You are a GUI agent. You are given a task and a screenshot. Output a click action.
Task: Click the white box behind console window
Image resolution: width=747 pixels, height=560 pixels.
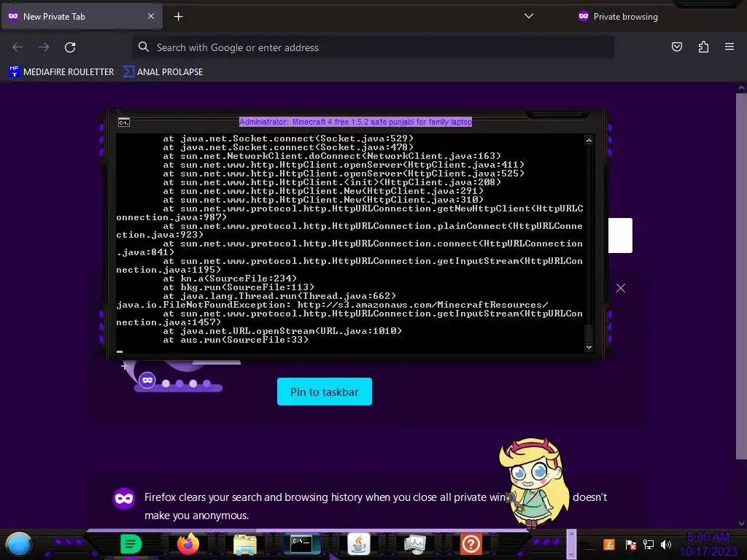(620, 236)
